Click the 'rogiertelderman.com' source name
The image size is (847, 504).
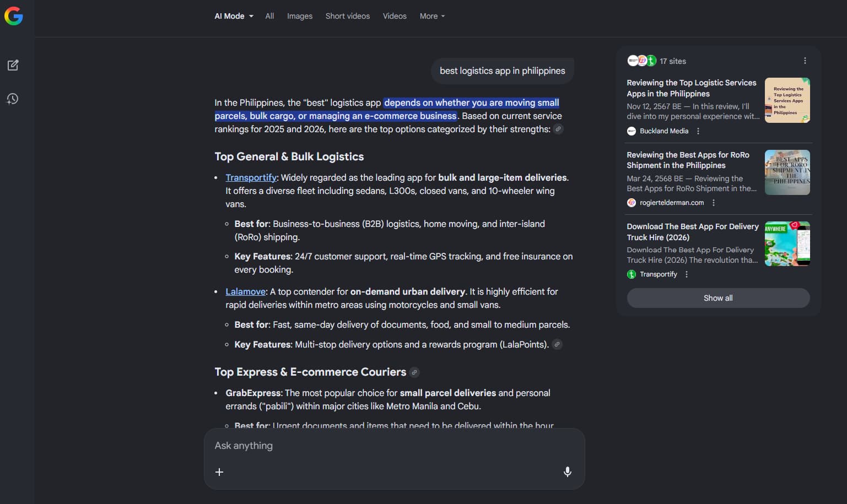pos(672,203)
